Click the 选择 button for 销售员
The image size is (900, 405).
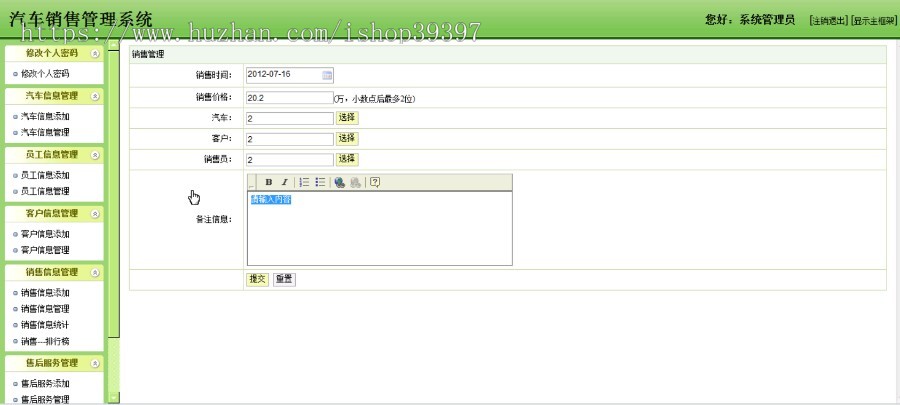[347, 159]
